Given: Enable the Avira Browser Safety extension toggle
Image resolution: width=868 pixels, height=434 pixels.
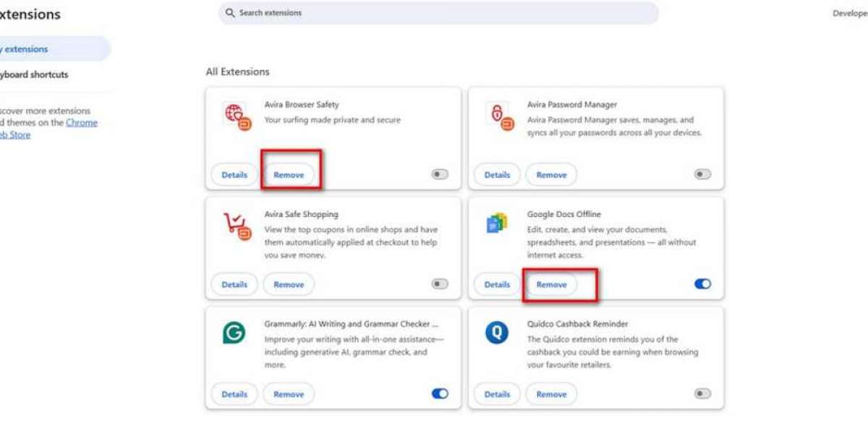Looking at the screenshot, I should click(440, 174).
